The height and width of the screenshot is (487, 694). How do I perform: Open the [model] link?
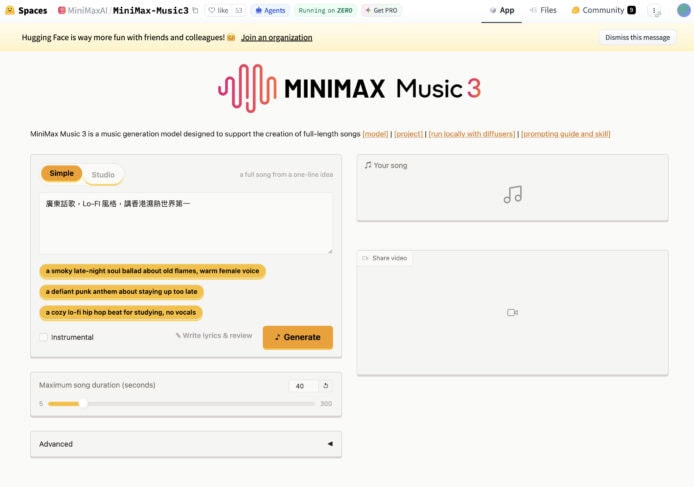[375, 134]
